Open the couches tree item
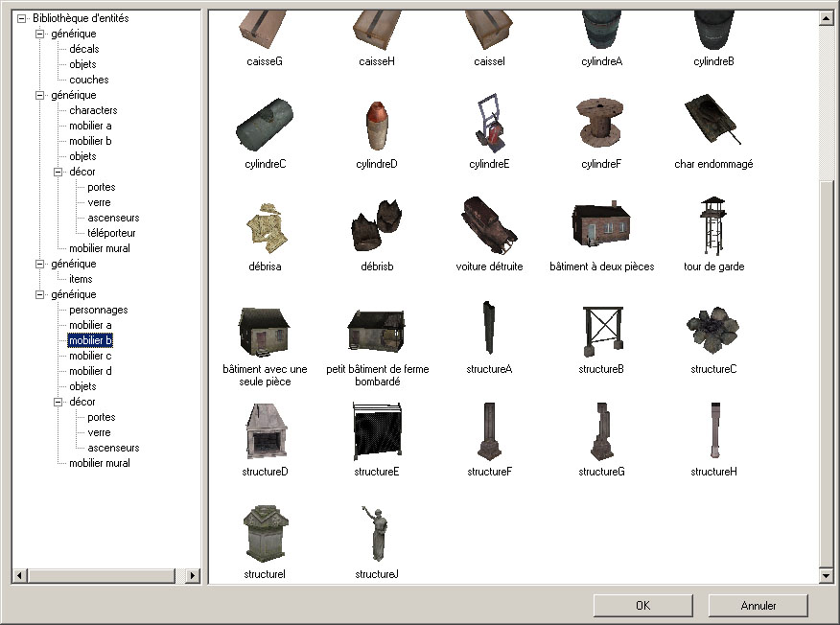The height and width of the screenshot is (625, 840). (x=89, y=80)
